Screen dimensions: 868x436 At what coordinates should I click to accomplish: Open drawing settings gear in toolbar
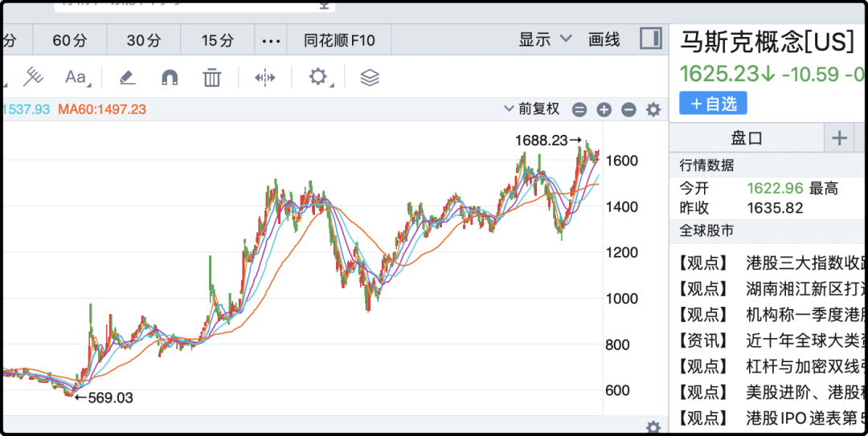[x=318, y=77]
